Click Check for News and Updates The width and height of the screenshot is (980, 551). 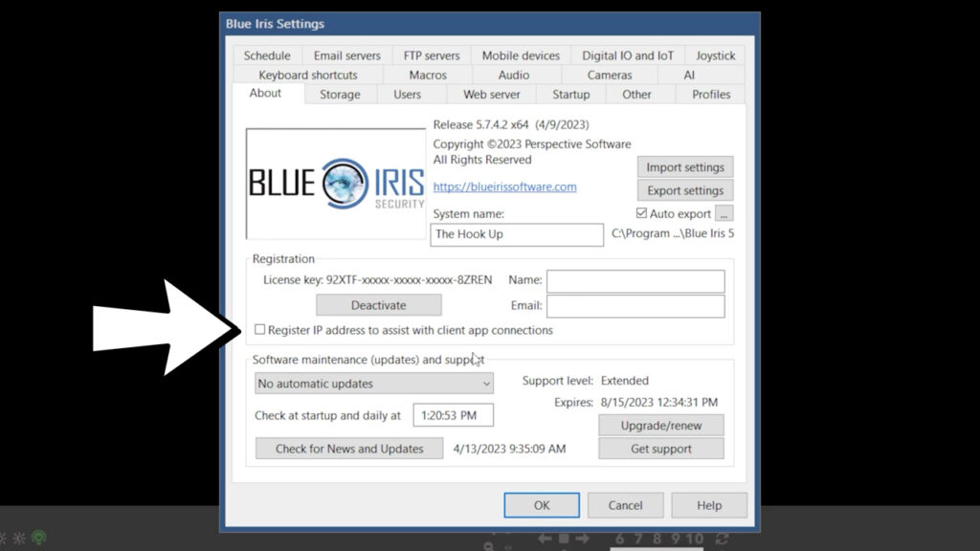(x=348, y=448)
